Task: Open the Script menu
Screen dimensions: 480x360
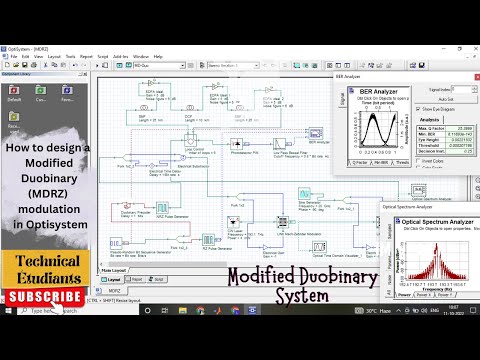Action: coord(103,57)
